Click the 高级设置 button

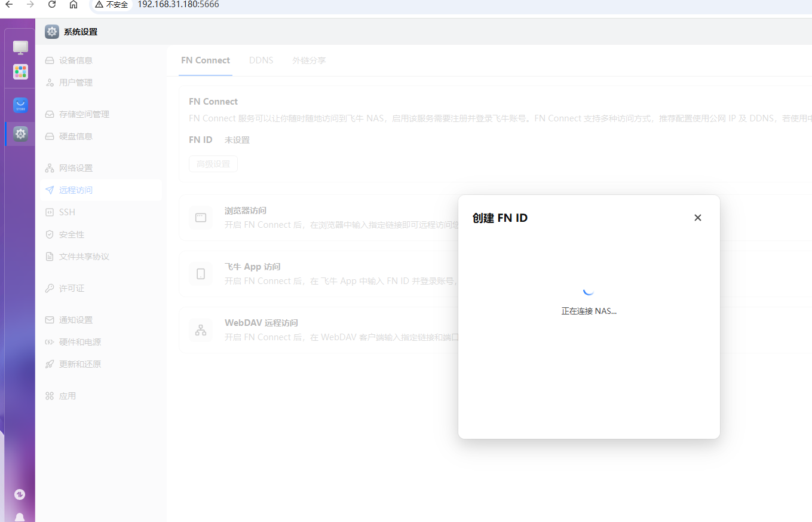(x=213, y=164)
